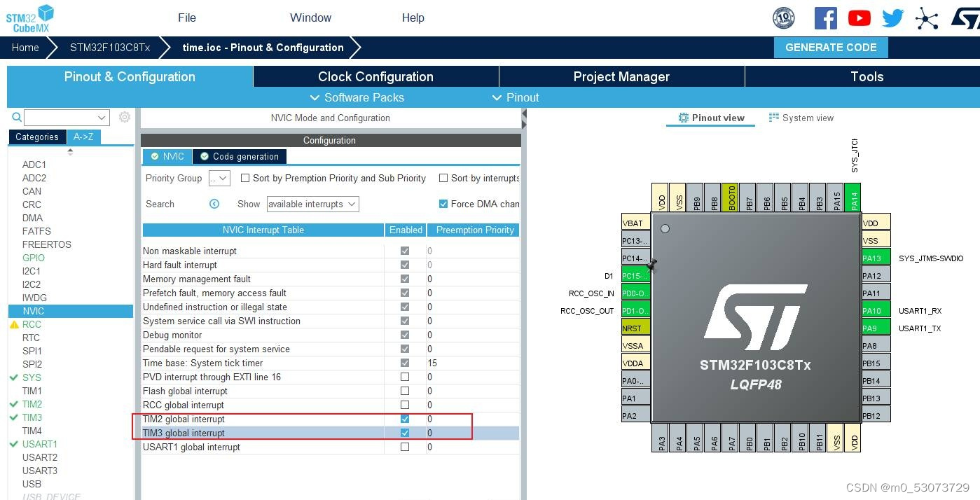Click the ST logo at top right

click(965, 18)
